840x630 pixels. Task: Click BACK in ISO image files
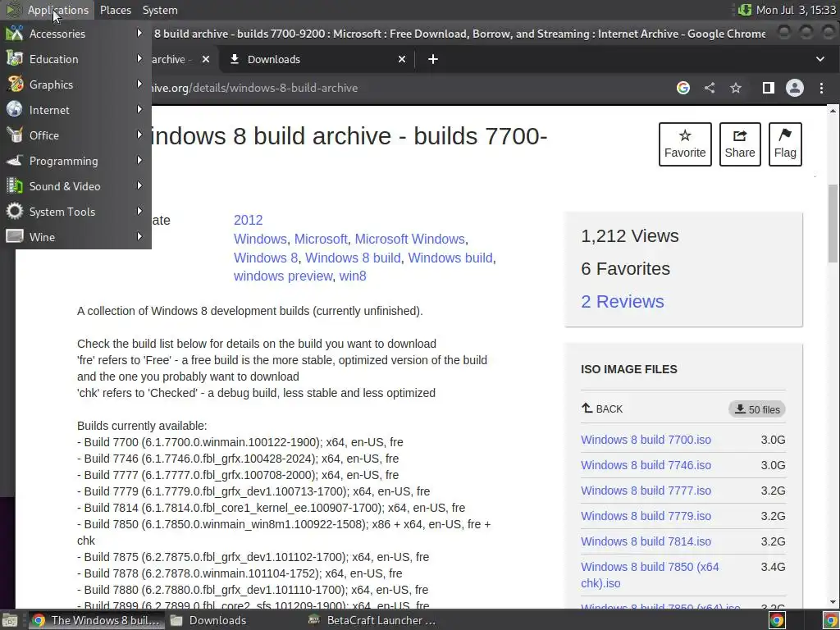point(602,409)
